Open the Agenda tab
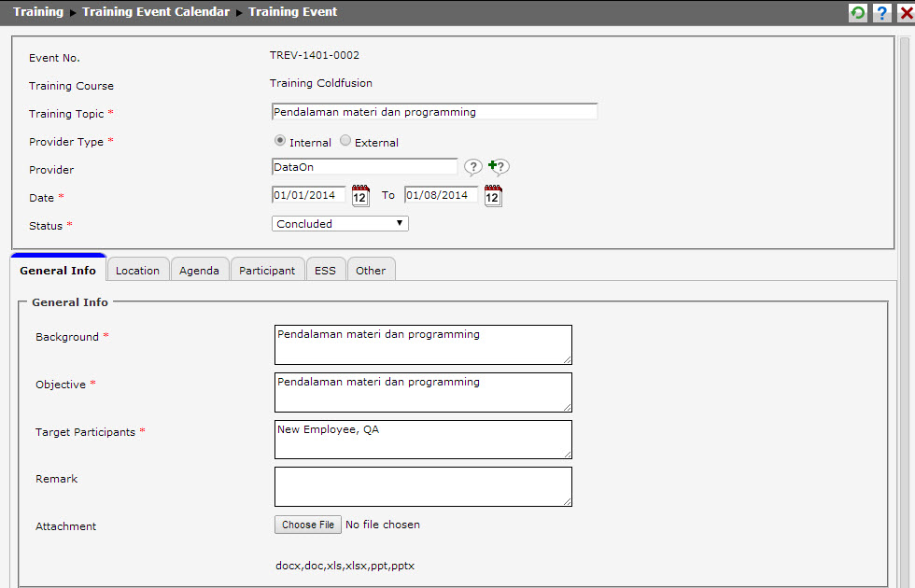Image resolution: width=915 pixels, height=588 pixels. pyautogui.click(x=200, y=270)
